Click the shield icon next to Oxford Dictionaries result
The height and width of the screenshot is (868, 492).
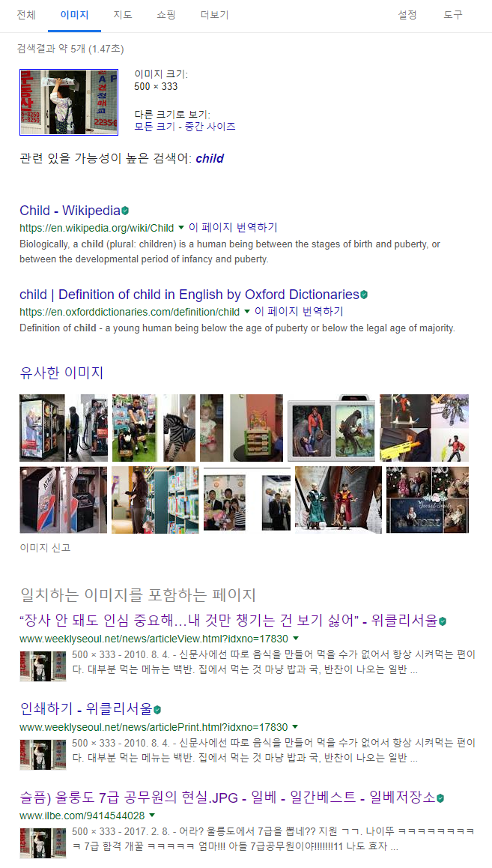364,295
